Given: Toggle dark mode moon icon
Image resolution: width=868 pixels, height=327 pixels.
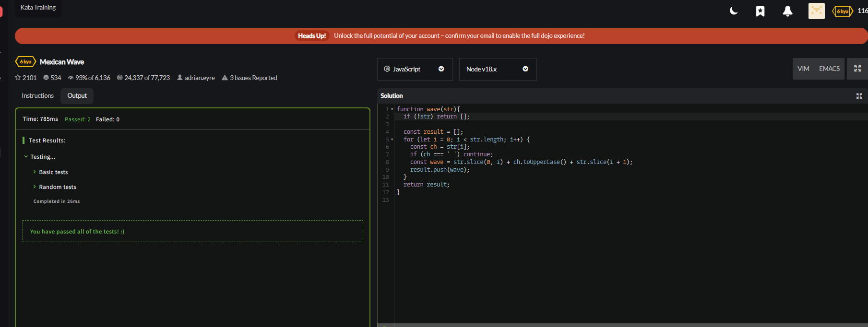Looking at the screenshot, I should [x=734, y=11].
